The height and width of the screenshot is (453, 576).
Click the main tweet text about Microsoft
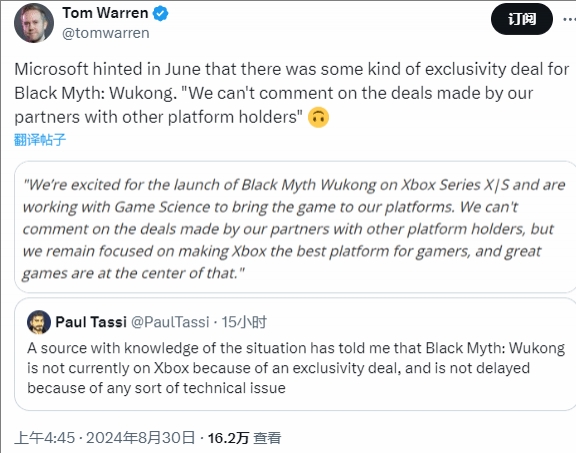pos(292,93)
